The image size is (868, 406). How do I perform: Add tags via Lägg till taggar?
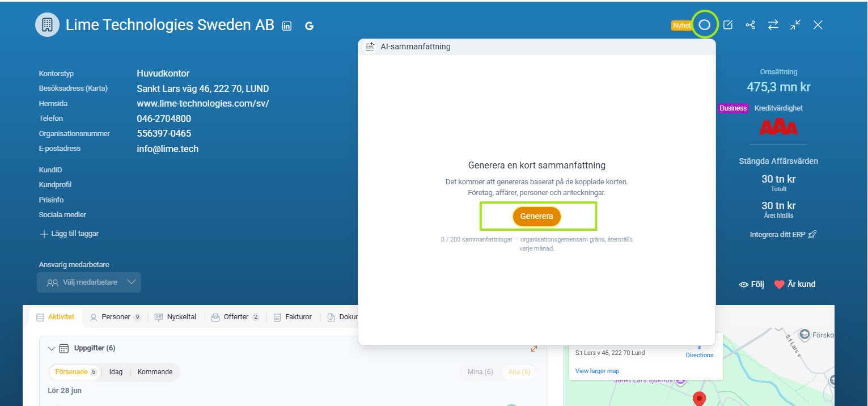point(69,234)
